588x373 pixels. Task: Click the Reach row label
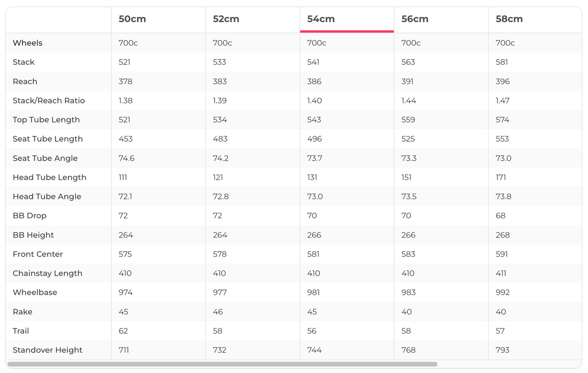(25, 81)
